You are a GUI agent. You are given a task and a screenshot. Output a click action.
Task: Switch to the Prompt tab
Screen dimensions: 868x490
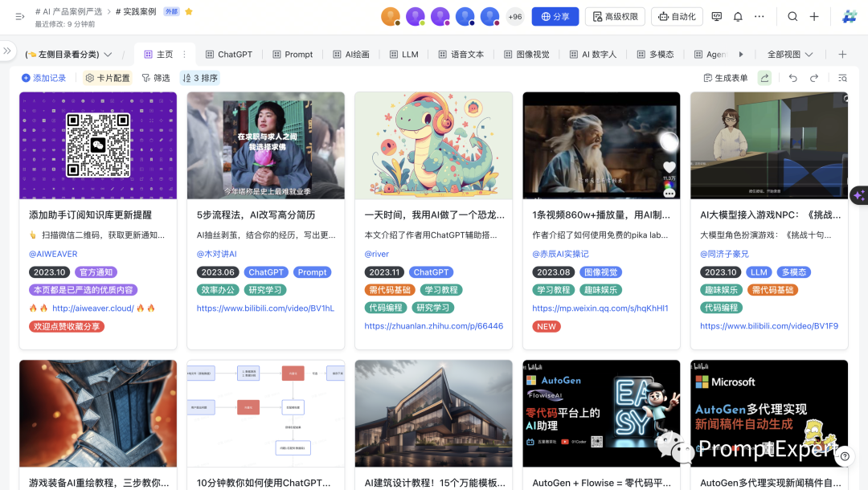pos(293,54)
